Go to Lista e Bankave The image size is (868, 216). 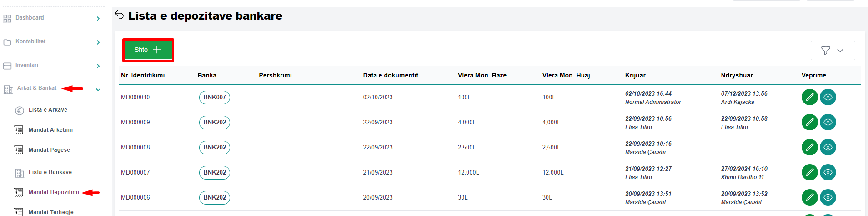pos(50,172)
